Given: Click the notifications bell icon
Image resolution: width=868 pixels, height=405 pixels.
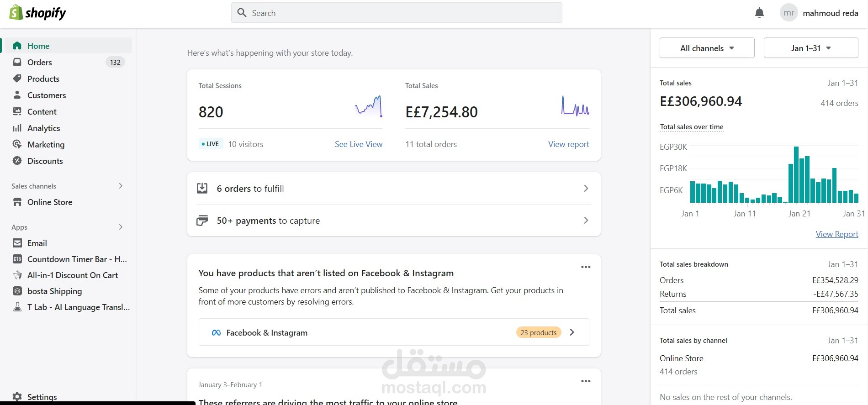Looking at the screenshot, I should [759, 13].
